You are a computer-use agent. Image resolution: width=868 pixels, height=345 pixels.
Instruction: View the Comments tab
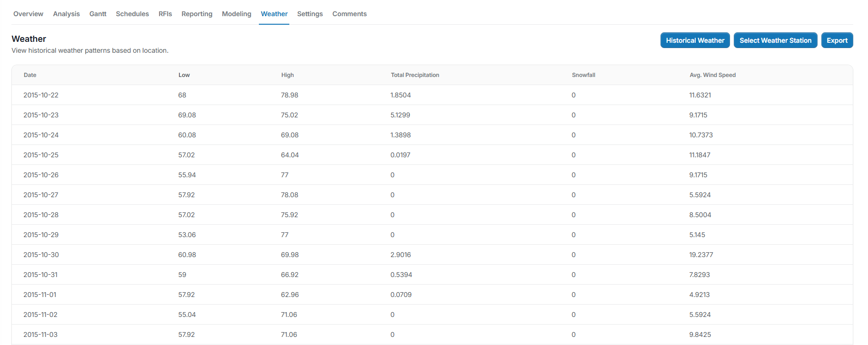point(349,14)
